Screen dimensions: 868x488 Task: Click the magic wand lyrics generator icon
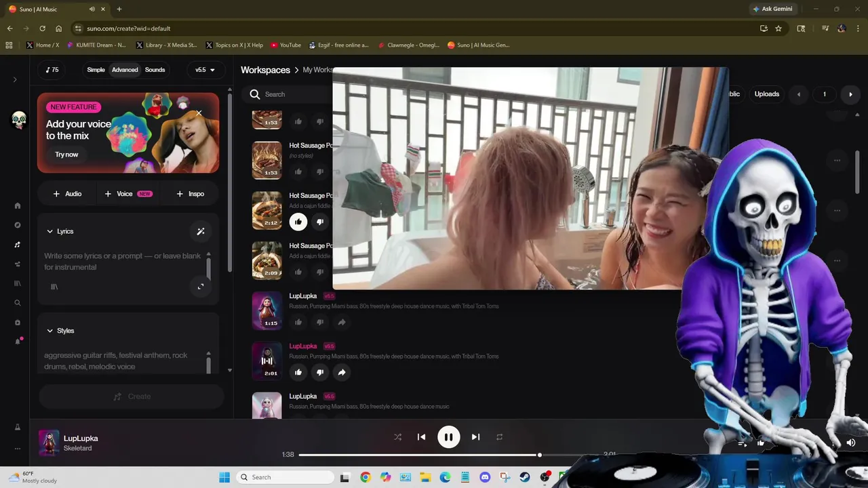point(201,231)
